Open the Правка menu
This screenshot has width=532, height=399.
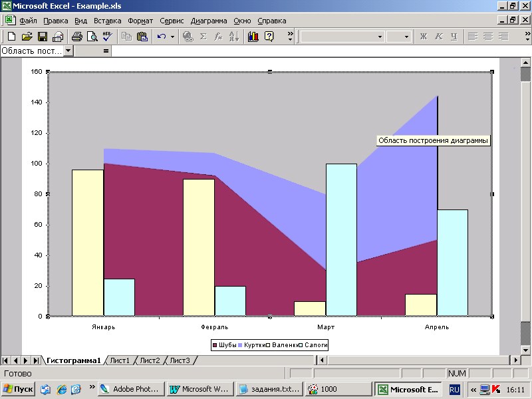(56, 21)
